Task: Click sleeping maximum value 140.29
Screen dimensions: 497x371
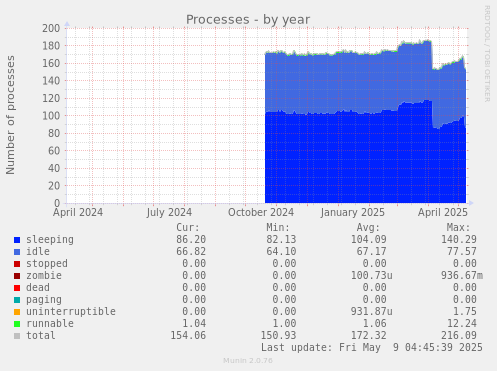Action: click(459, 240)
